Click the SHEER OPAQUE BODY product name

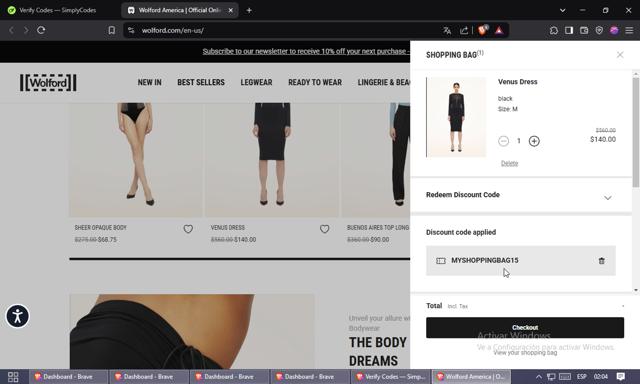100,228
